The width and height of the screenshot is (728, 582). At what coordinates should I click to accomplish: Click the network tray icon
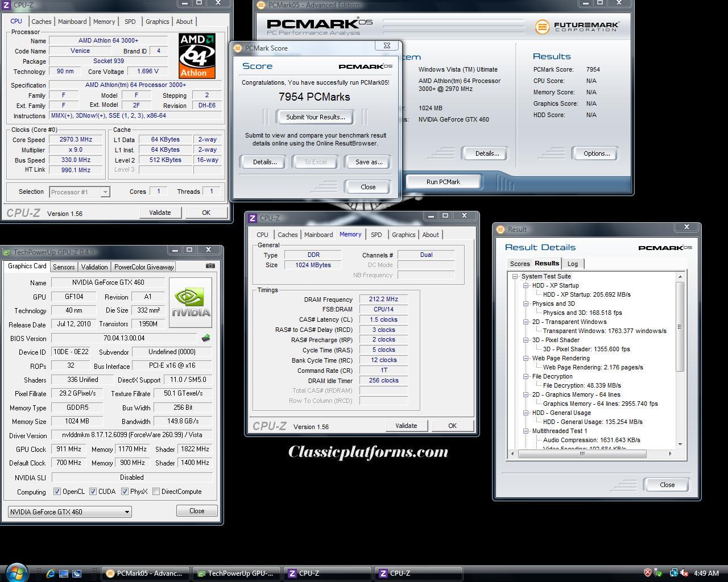[x=673, y=573]
